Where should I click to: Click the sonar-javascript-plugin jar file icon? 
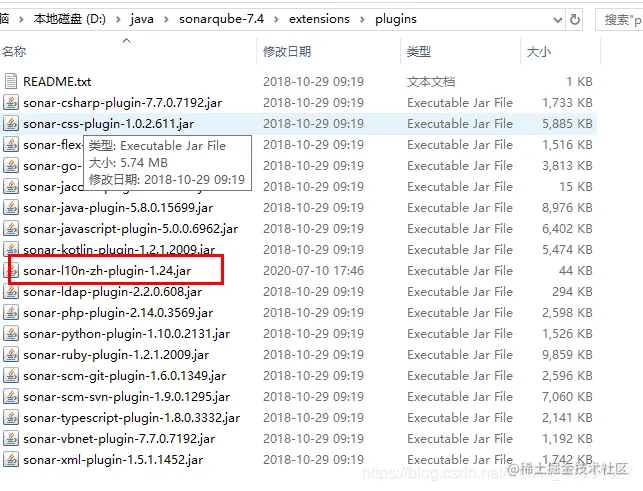pyautogui.click(x=11, y=228)
